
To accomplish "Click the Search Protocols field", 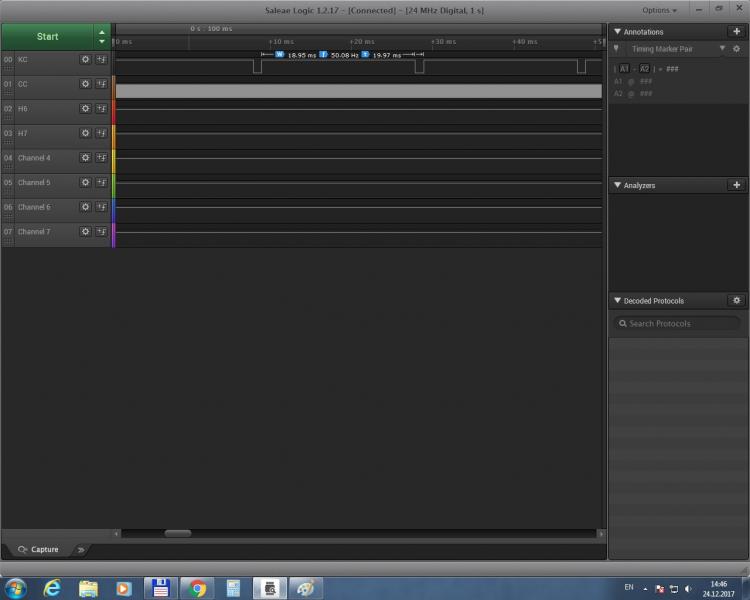I will (x=677, y=323).
